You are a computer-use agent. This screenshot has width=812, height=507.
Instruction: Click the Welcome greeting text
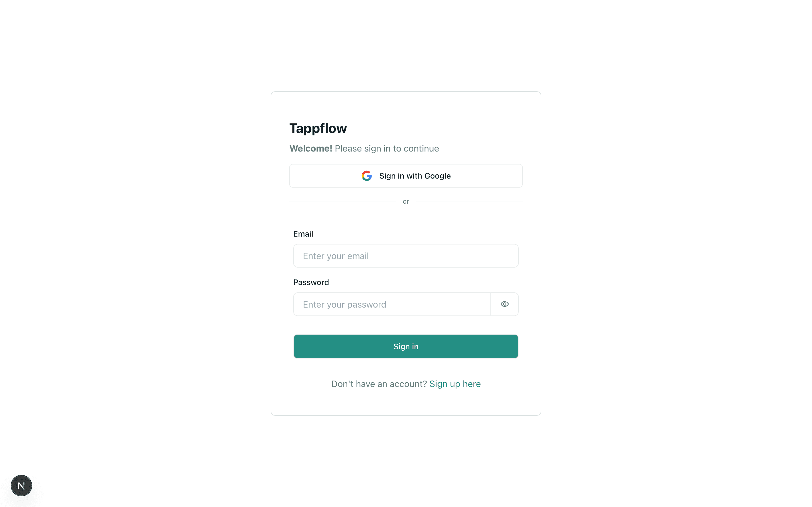coord(311,148)
